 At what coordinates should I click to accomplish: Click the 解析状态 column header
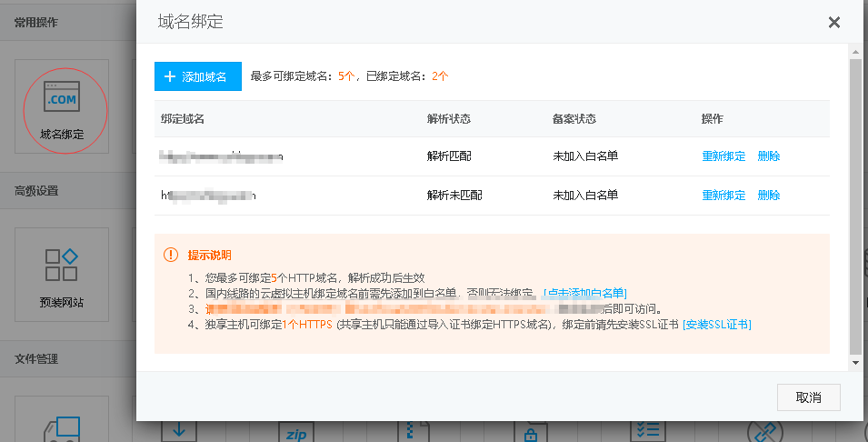pos(449,118)
